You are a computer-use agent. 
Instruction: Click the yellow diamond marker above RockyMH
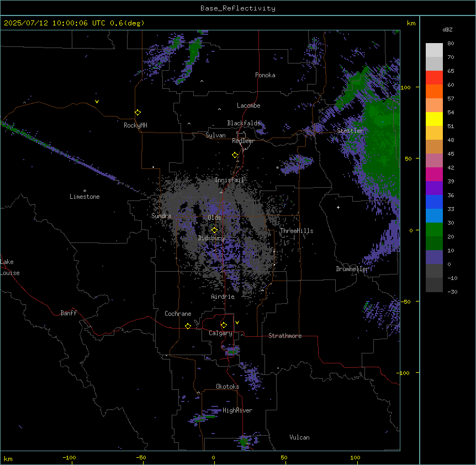[137, 113]
